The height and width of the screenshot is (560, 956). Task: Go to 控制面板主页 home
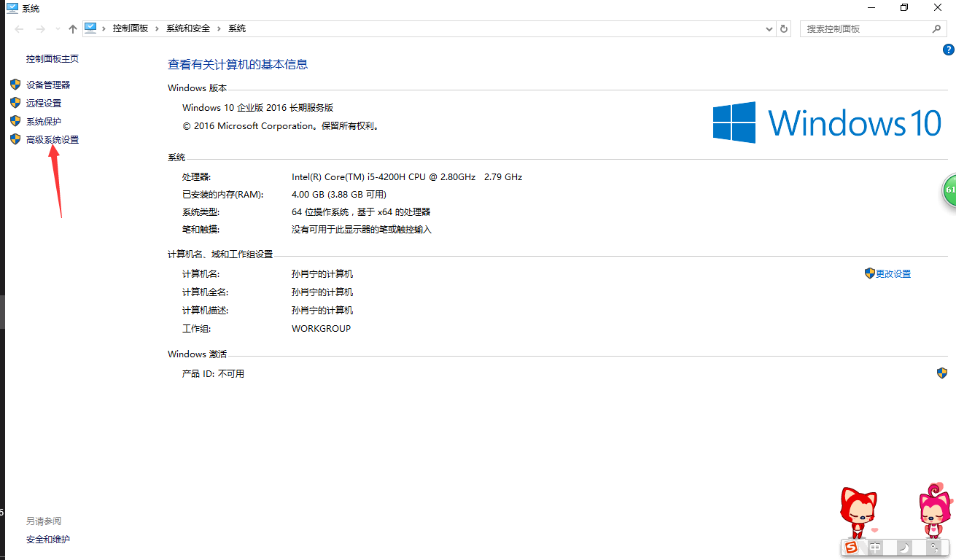coord(53,59)
